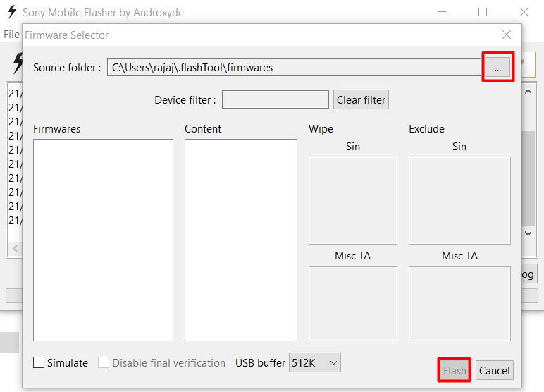
Task: Close the Firmware Selector dialog
Action: [x=506, y=35]
